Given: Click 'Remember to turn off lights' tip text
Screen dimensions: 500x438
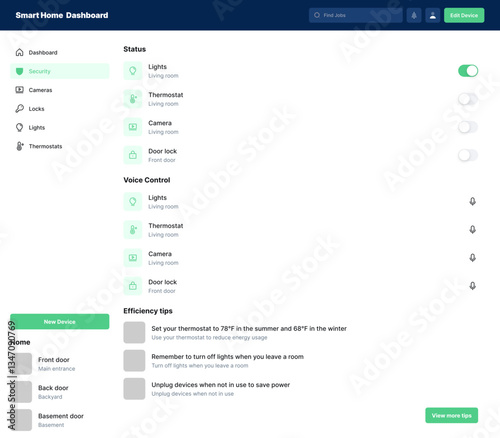Looking at the screenshot, I should (228, 357).
